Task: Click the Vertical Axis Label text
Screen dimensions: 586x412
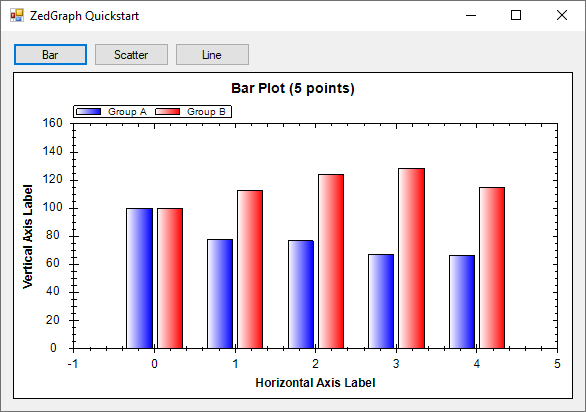Action: pyautogui.click(x=28, y=236)
